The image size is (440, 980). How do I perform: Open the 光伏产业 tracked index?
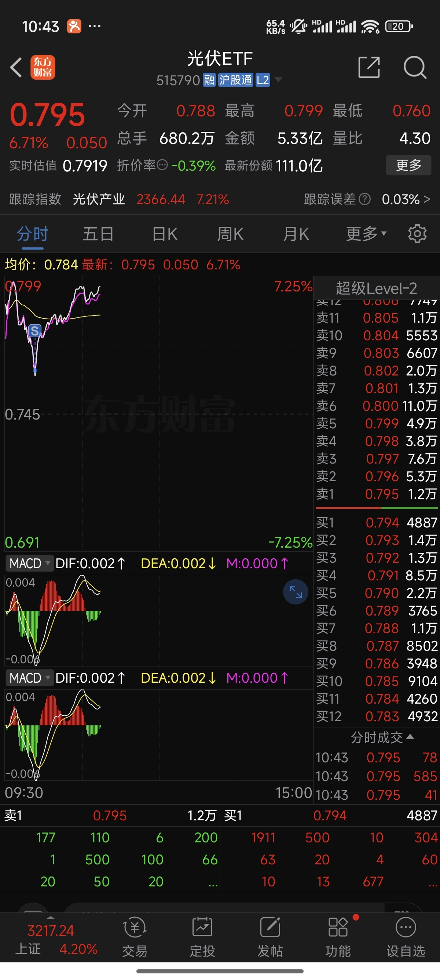tap(98, 199)
